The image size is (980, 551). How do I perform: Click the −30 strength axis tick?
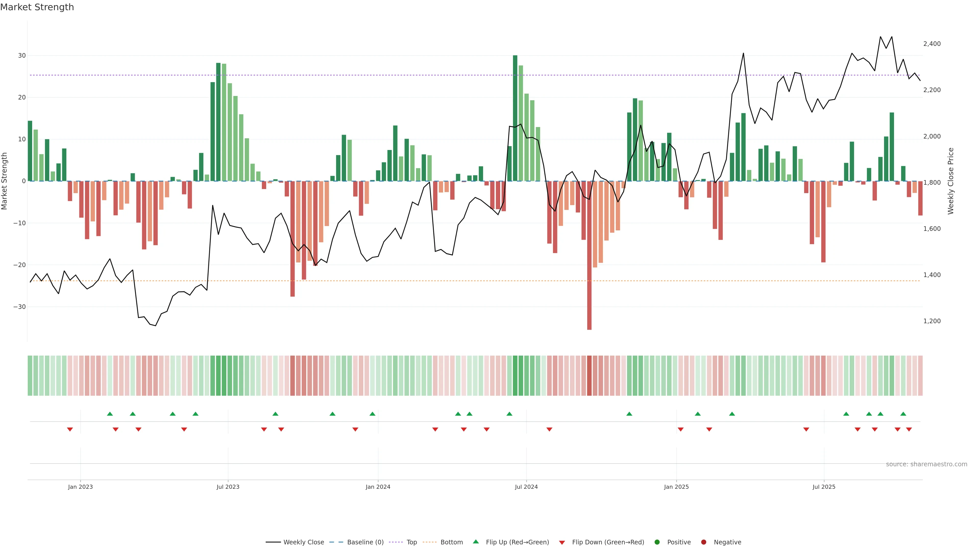[19, 306]
